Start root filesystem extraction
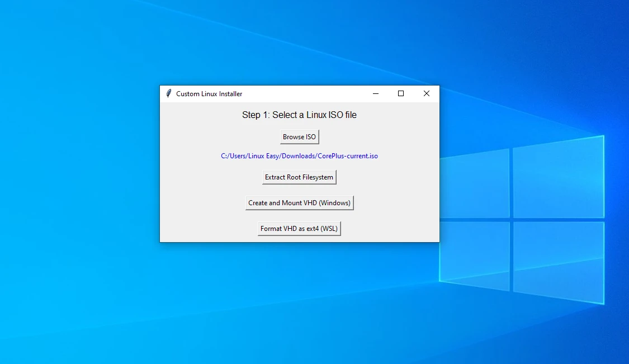The image size is (629, 364). 299,177
